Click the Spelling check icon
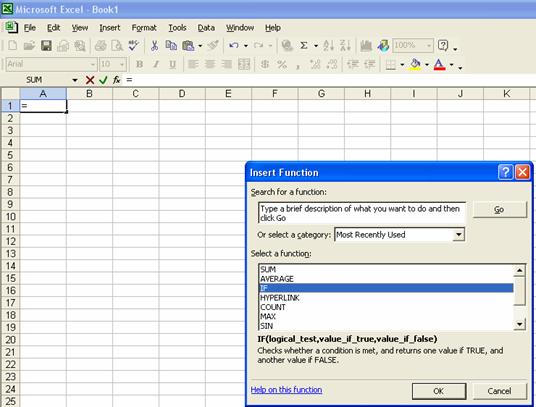The height and width of the screenshot is (407, 536). pos(133,45)
